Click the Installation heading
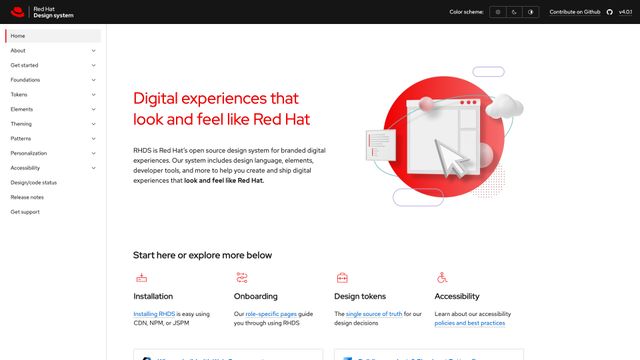Screen dimensions: 640x360 pos(153,296)
